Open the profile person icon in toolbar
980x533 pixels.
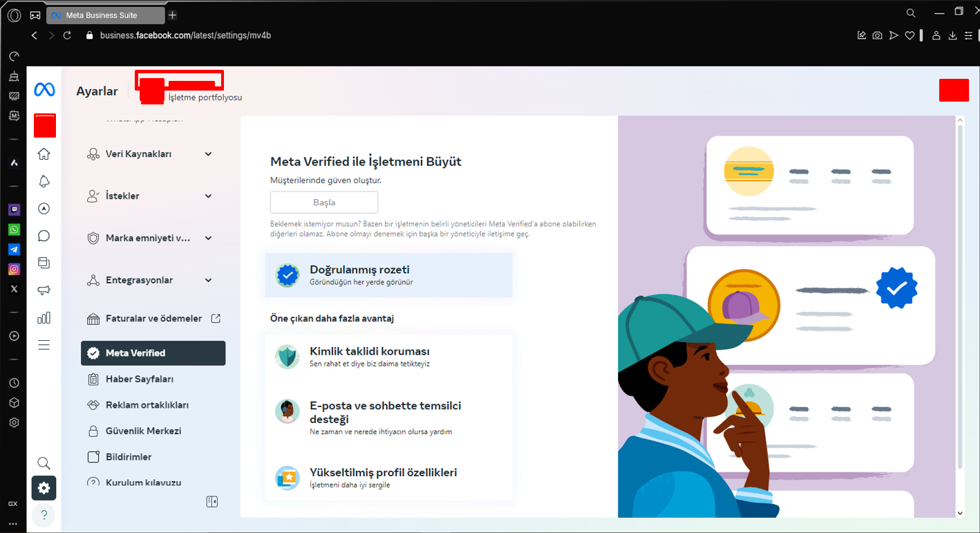(x=936, y=35)
